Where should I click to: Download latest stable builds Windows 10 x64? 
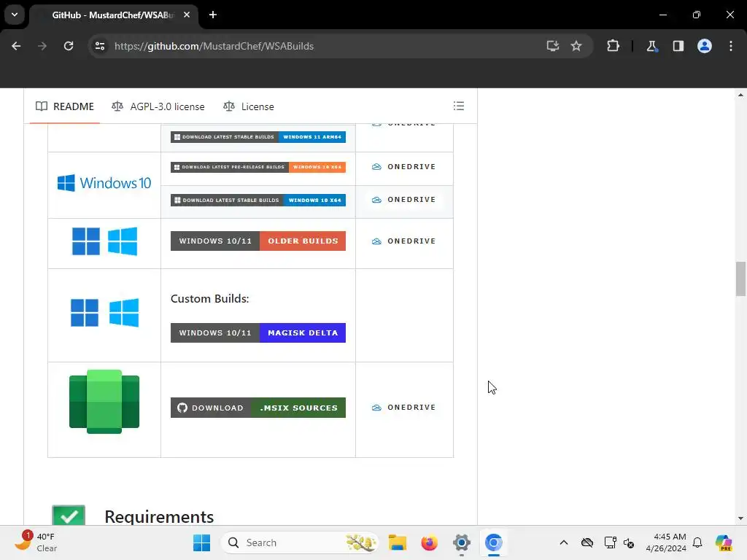click(x=258, y=200)
